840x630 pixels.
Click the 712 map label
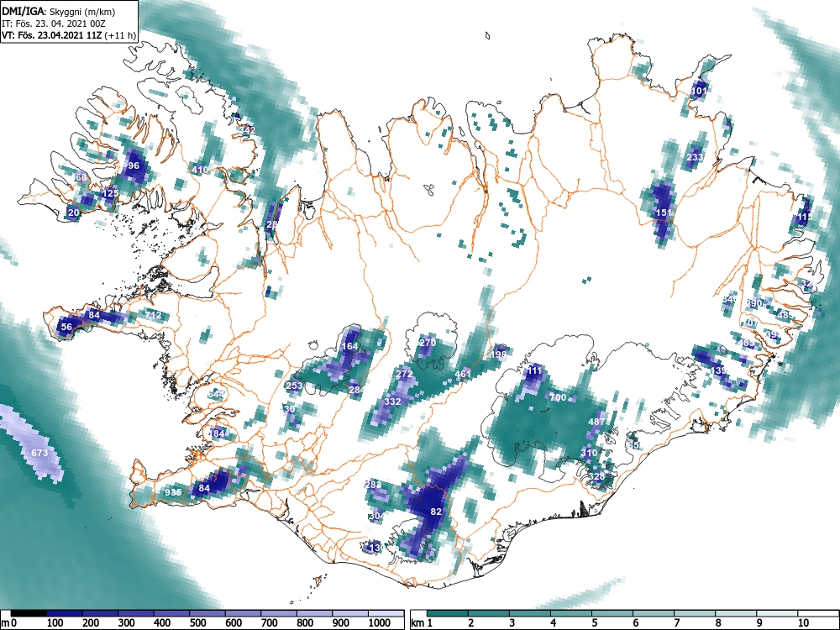(154, 316)
